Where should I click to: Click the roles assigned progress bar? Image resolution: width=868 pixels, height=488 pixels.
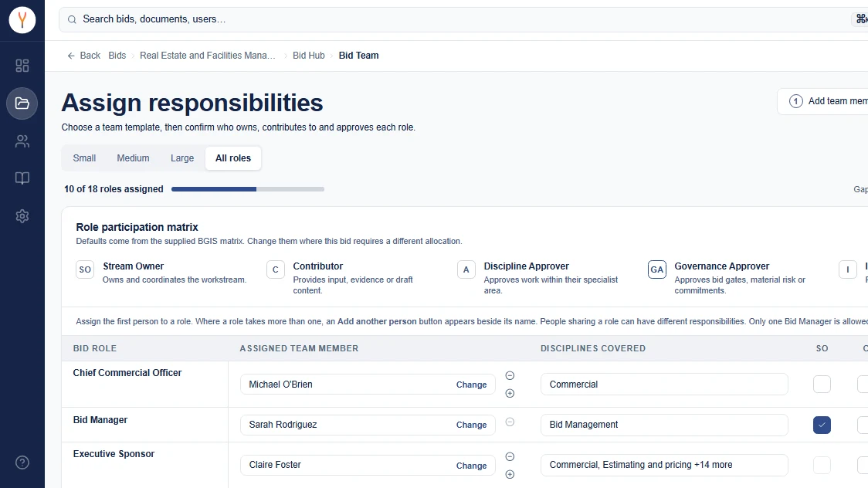[247, 189]
